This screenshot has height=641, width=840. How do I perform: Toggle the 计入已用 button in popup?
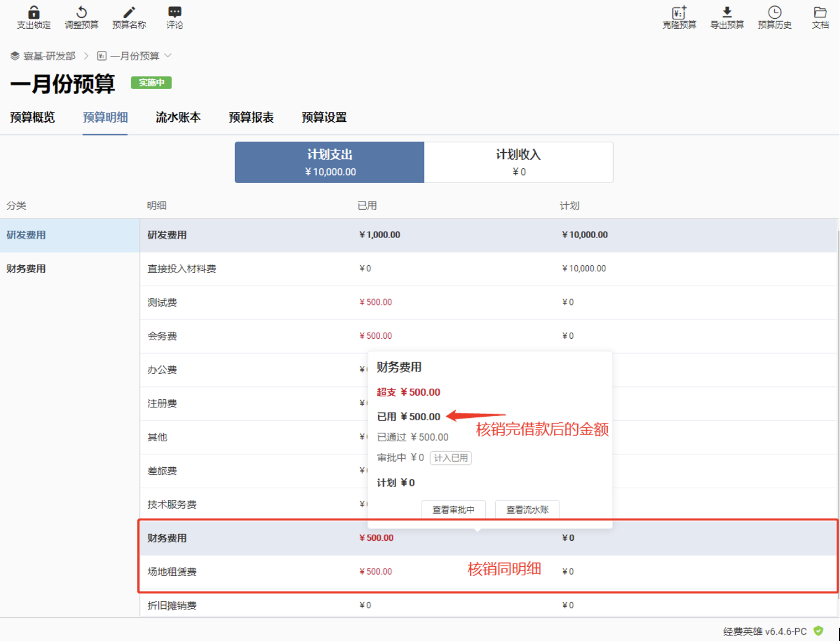[x=450, y=458]
